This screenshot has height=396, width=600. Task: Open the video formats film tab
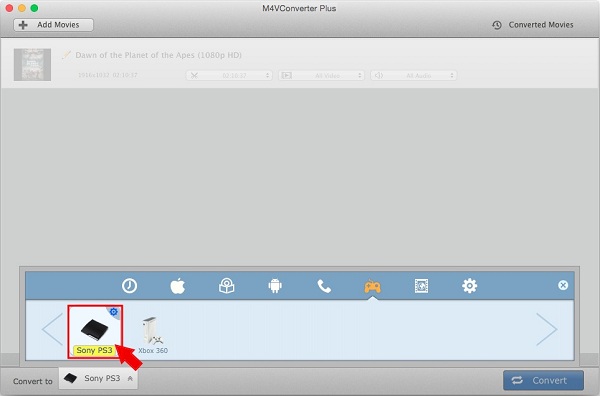pyautogui.click(x=421, y=286)
